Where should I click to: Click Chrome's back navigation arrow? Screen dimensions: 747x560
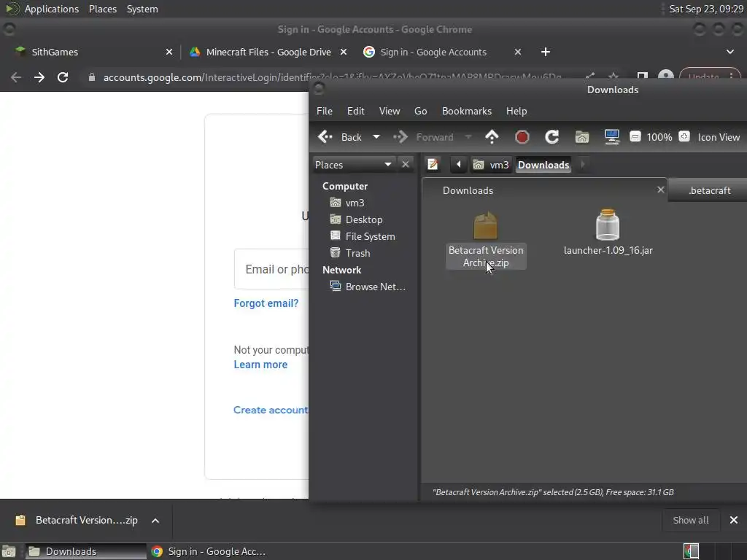click(x=16, y=77)
